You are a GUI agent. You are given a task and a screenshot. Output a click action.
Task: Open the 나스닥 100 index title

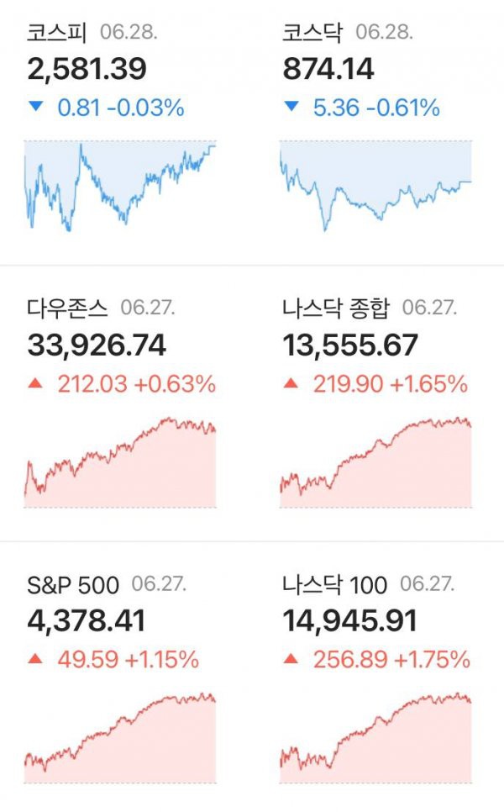tap(335, 585)
